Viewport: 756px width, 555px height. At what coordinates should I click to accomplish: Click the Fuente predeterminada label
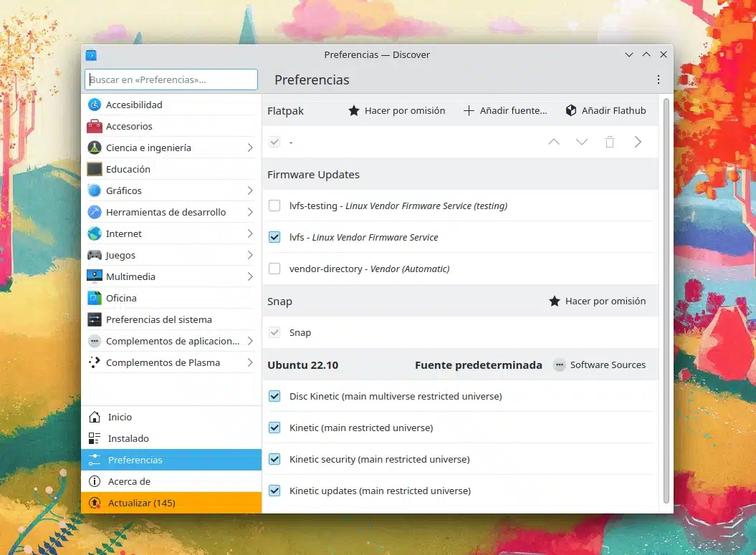point(478,365)
